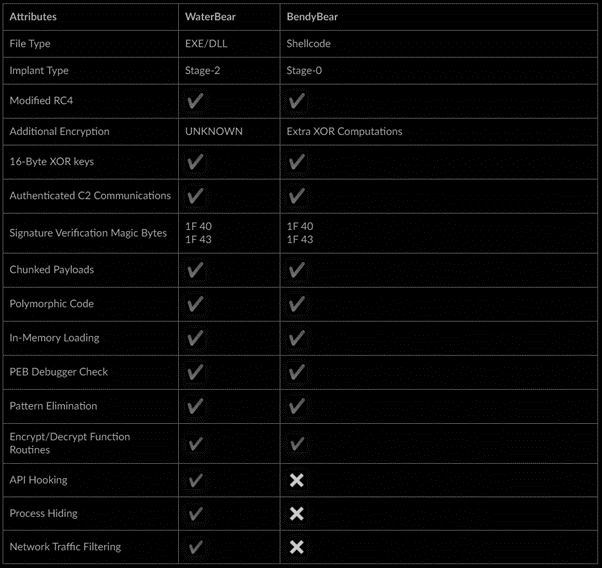Click the EXE/DLL file type cell
The height and width of the screenshot is (568, 602).
click(208, 44)
